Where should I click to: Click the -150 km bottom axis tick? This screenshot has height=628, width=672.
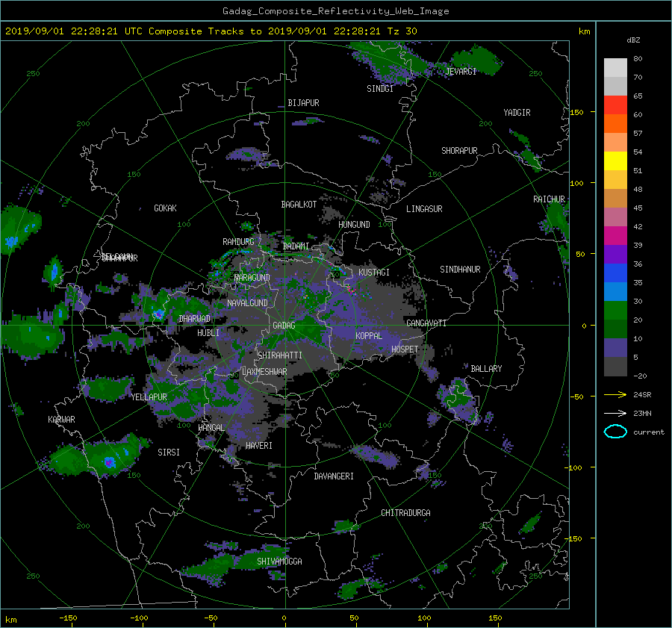(x=68, y=618)
